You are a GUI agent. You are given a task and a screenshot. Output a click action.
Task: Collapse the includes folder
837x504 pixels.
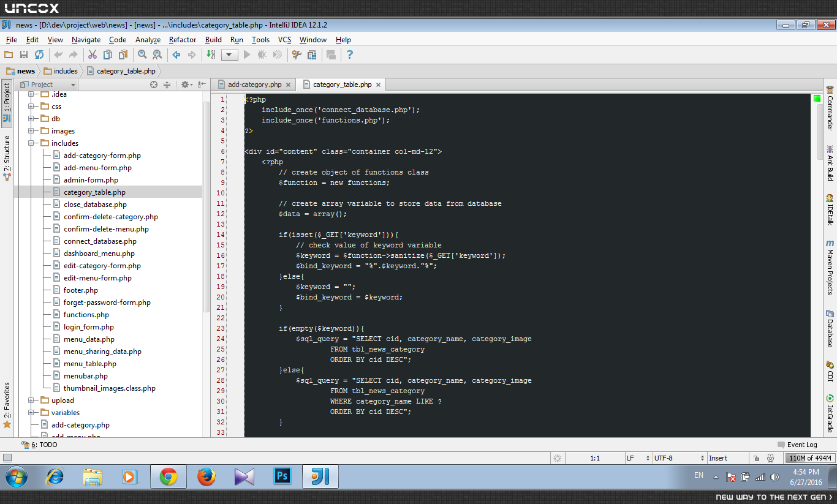click(31, 143)
